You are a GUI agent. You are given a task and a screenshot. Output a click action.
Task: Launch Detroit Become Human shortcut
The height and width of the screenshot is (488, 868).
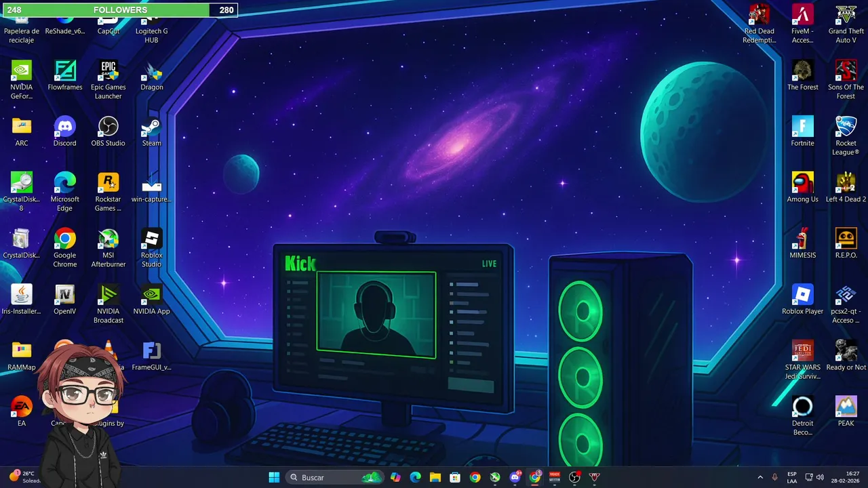tap(803, 416)
